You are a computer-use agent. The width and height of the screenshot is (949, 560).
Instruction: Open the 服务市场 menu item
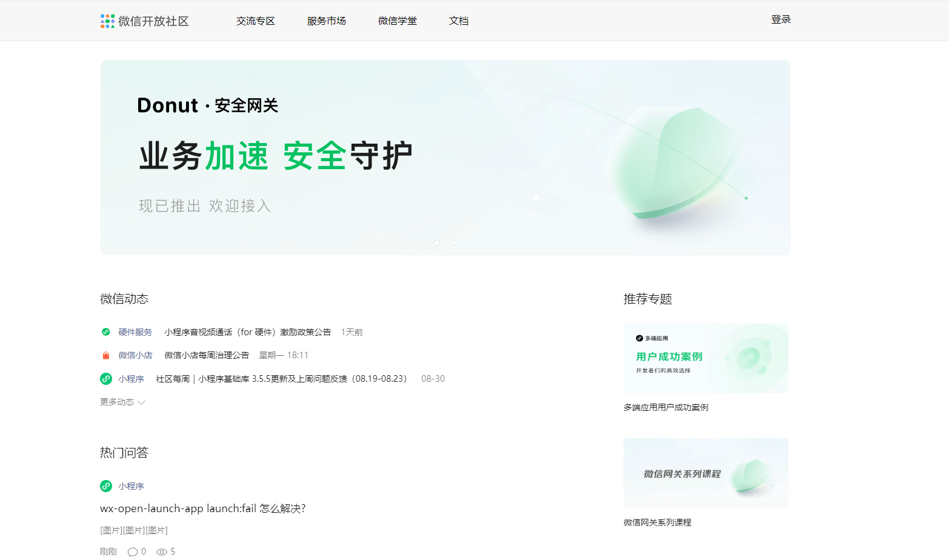[327, 21]
